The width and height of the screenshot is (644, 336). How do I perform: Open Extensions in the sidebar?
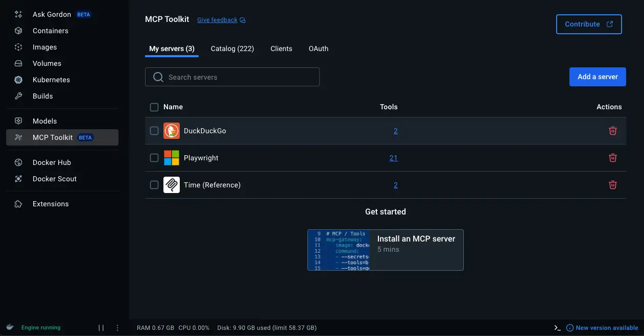click(62, 204)
